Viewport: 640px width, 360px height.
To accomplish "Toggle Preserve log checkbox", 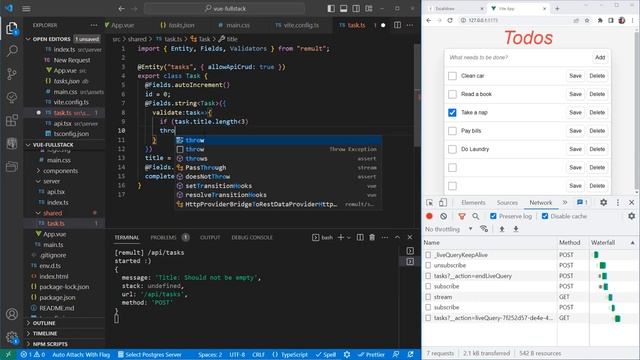I will pyautogui.click(x=493, y=216).
